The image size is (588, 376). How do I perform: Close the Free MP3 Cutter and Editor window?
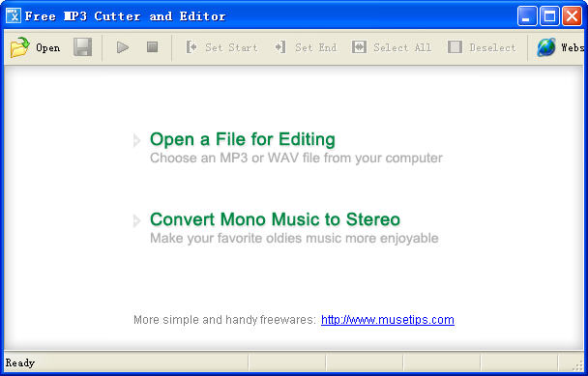tap(572, 16)
